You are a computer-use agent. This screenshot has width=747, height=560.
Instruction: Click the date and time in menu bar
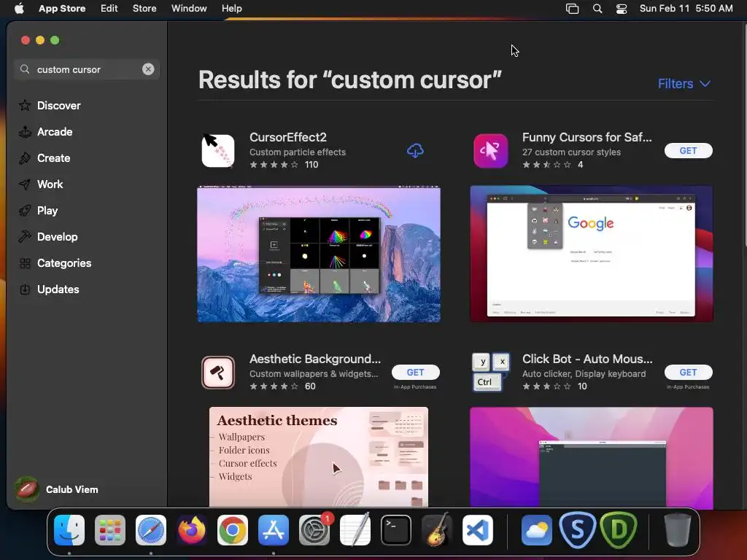point(686,9)
